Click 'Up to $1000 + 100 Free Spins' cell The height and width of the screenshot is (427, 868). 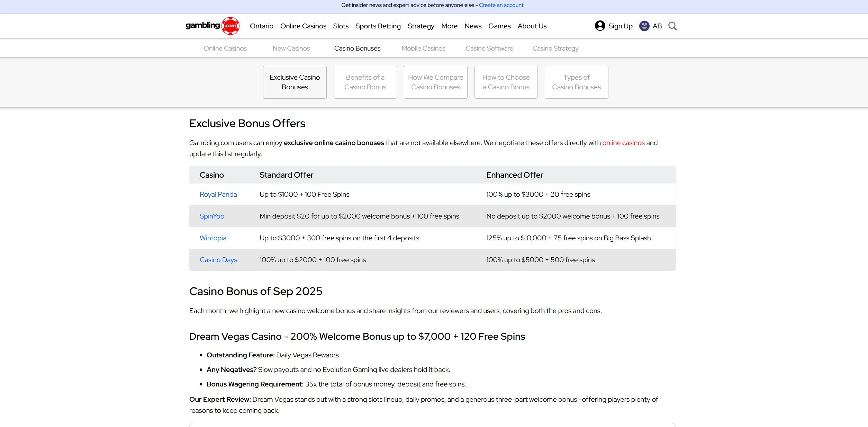coord(304,194)
